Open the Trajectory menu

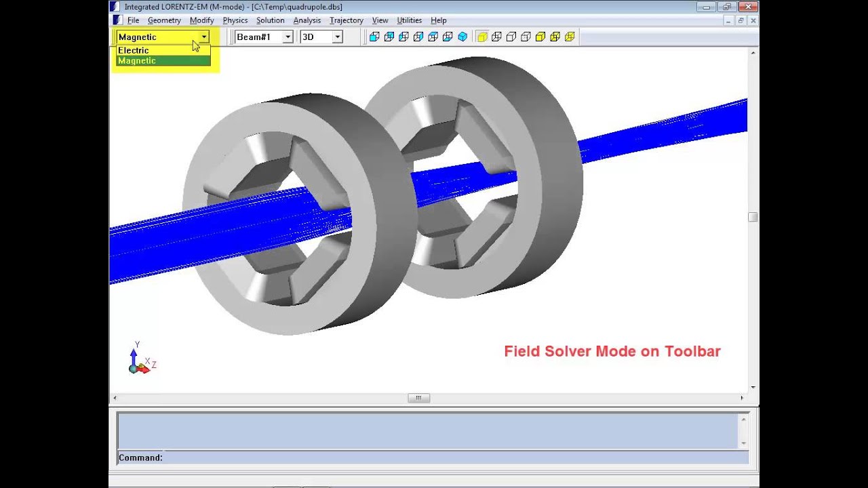coord(347,20)
